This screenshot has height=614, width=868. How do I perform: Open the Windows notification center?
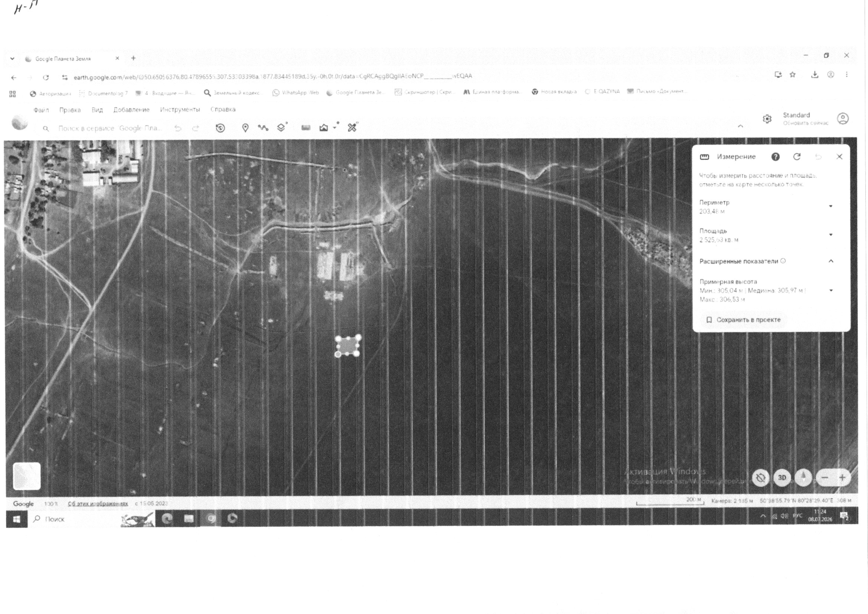(x=844, y=516)
